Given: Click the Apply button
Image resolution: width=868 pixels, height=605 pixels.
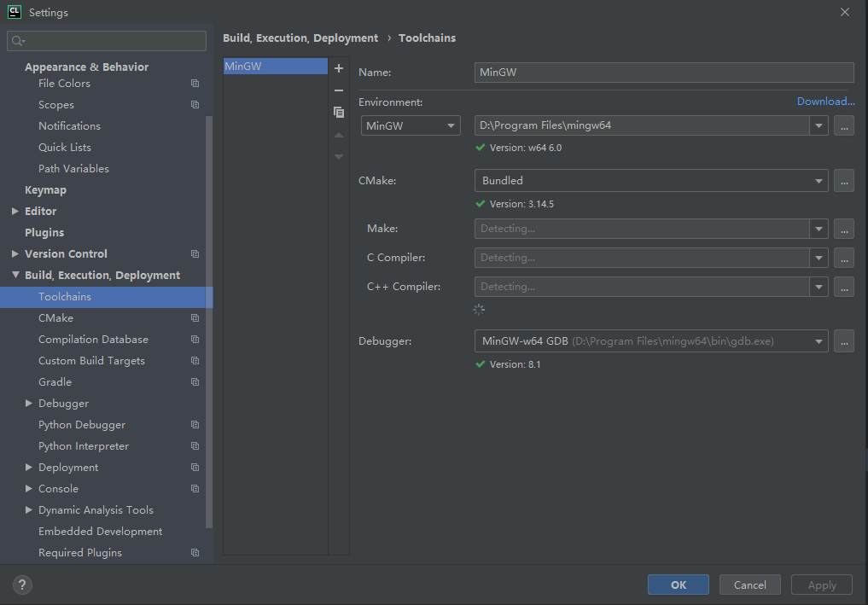Looking at the screenshot, I should point(822,585).
